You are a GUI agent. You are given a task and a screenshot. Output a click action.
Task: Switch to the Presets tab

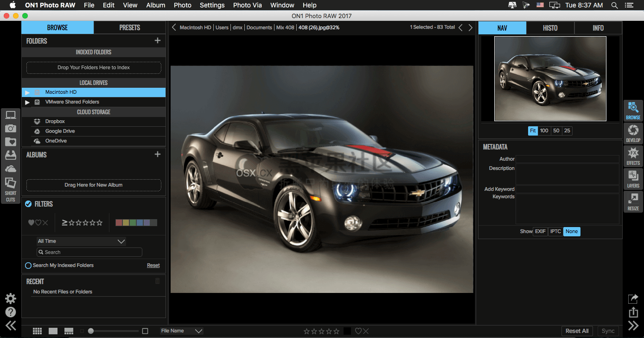130,27
